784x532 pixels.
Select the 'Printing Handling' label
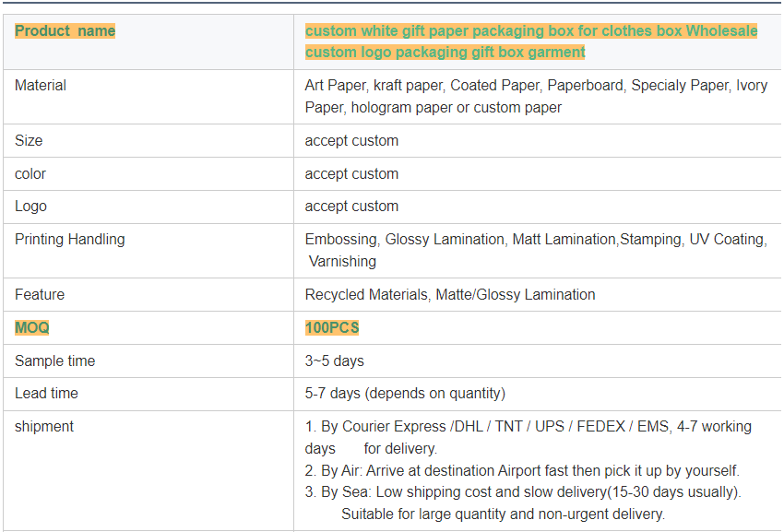tap(70, 240)
